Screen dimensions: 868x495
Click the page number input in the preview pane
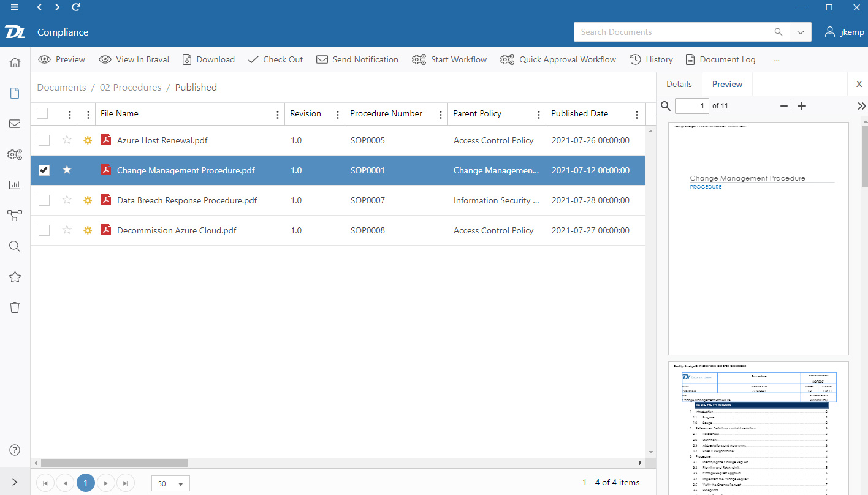click(x=691, y=105)
